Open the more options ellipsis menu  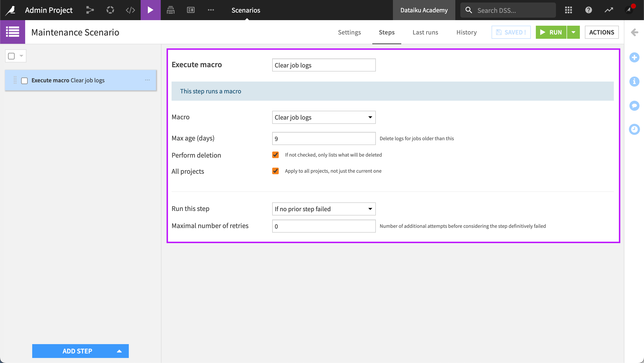click(211, 10)
